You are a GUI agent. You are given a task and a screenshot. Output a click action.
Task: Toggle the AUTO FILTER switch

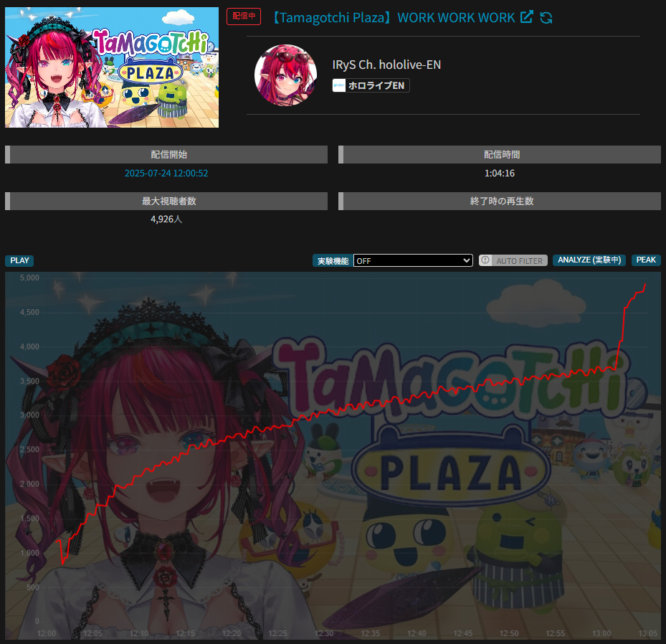pyautogui.click(x=513, y=260)
